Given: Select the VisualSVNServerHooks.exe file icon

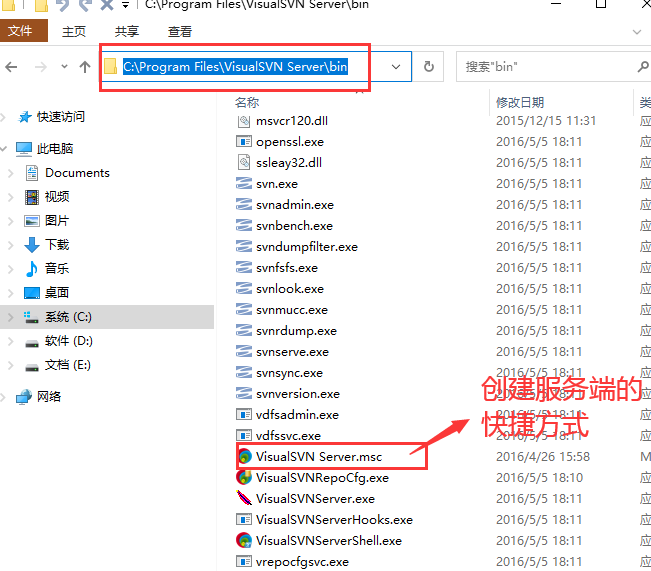Looking at the screenshot, I should click(244, 520).
